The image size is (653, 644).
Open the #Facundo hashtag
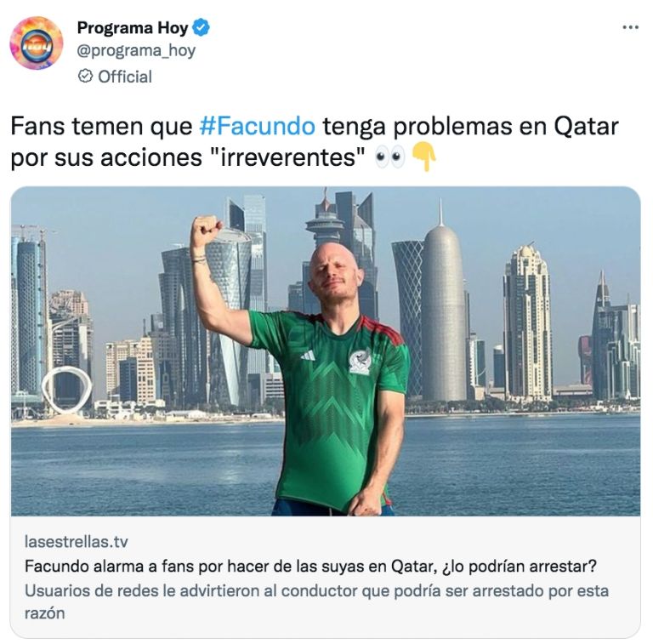(258, 126)
